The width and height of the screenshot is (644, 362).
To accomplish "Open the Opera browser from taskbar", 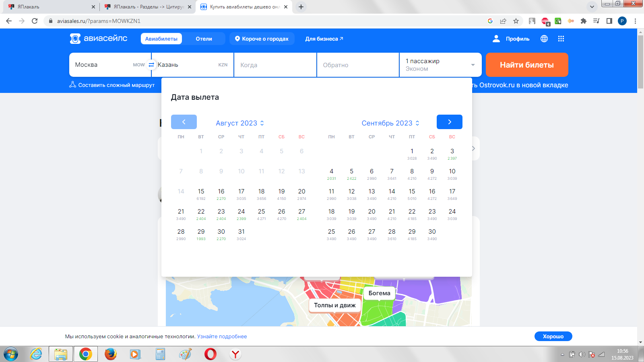I will coord(210,354).
